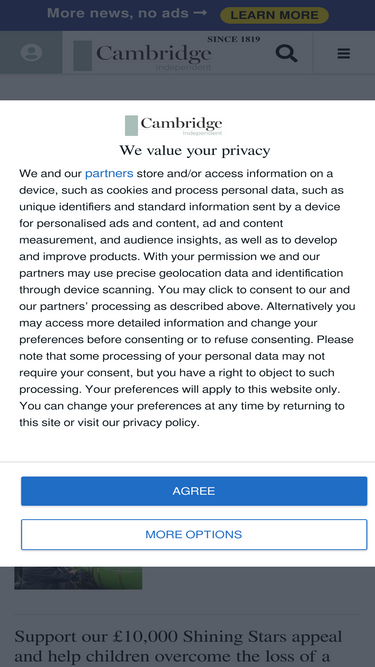Accept cookies with the AGREE button
This screenshot has height=667, width=375.
[194, 491]
